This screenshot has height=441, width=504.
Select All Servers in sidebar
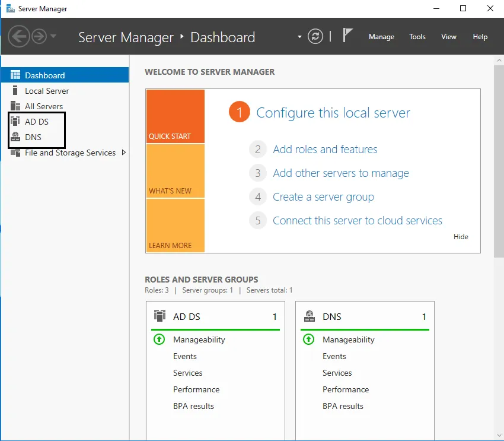click(65, 106)
